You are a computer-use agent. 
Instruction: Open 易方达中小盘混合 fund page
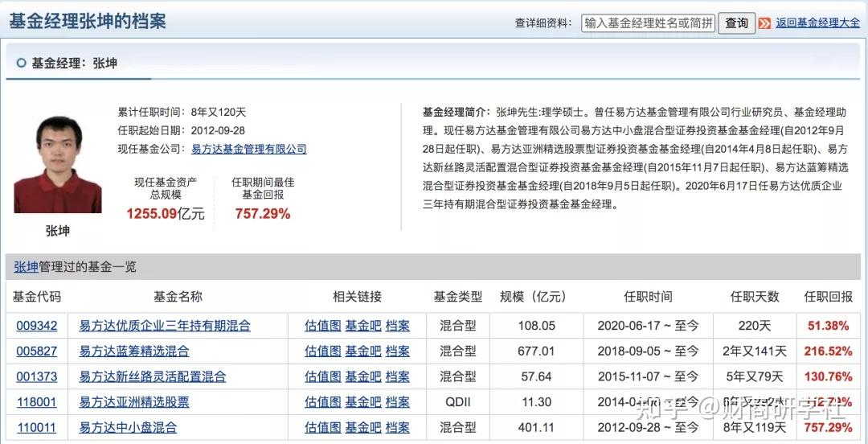(x=129, y=427)
